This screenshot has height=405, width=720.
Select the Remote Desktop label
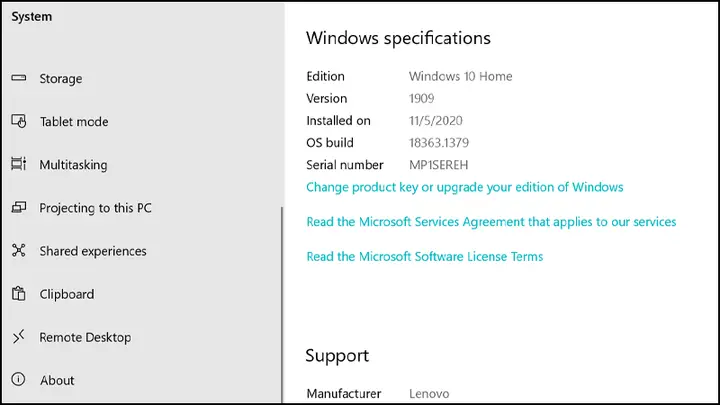click(x=85, y=338)
